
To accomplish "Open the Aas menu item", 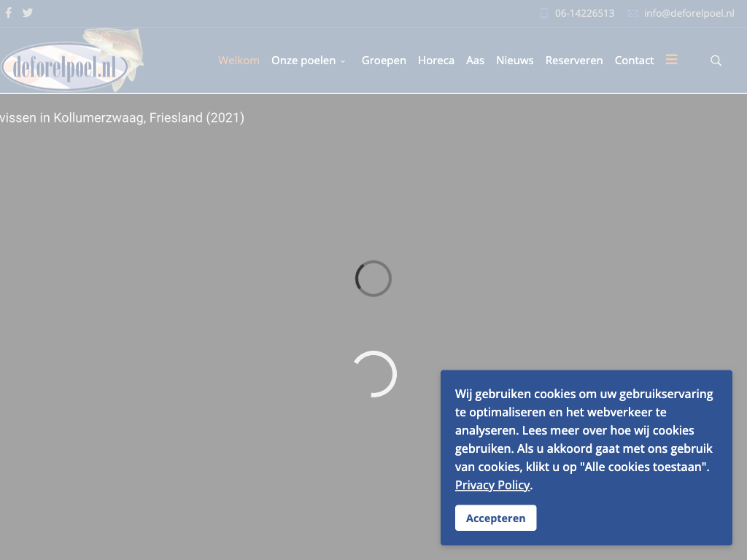I will click(x=475, y=61).
